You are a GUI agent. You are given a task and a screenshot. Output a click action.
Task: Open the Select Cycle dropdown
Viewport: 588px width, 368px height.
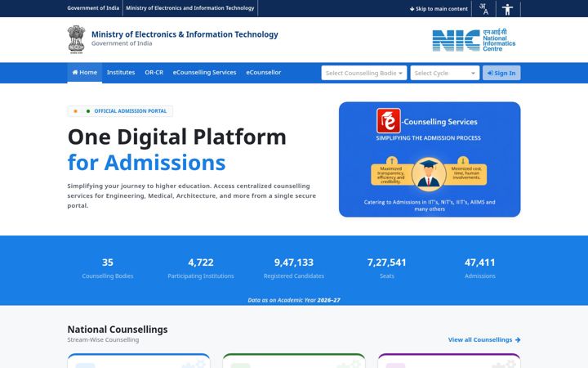tap(445, 73)
